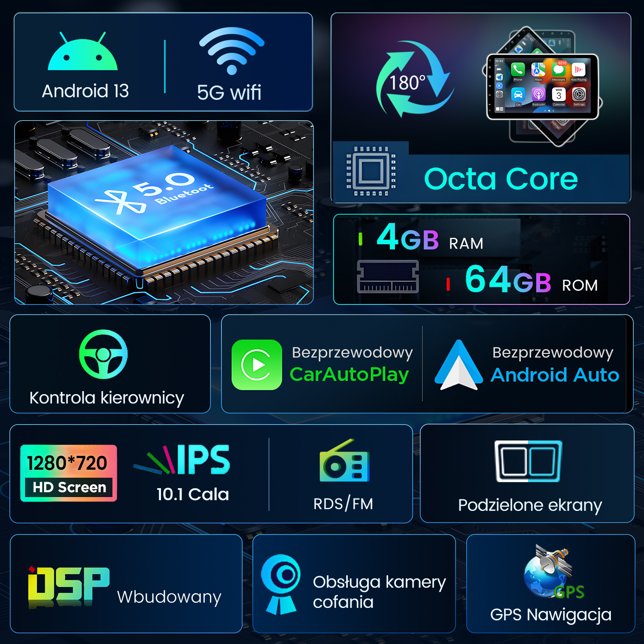Click the Octa Core processor chip icon
This screenshot has width=644, height=644.
point(371,171)
